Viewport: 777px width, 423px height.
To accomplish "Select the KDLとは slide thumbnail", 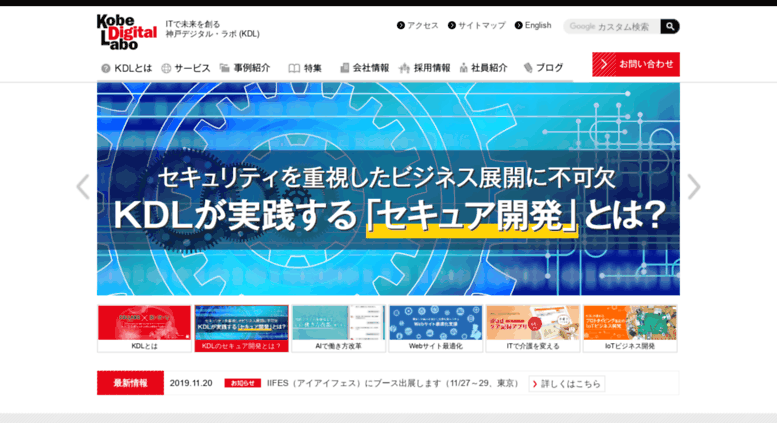I will (144, 328).
